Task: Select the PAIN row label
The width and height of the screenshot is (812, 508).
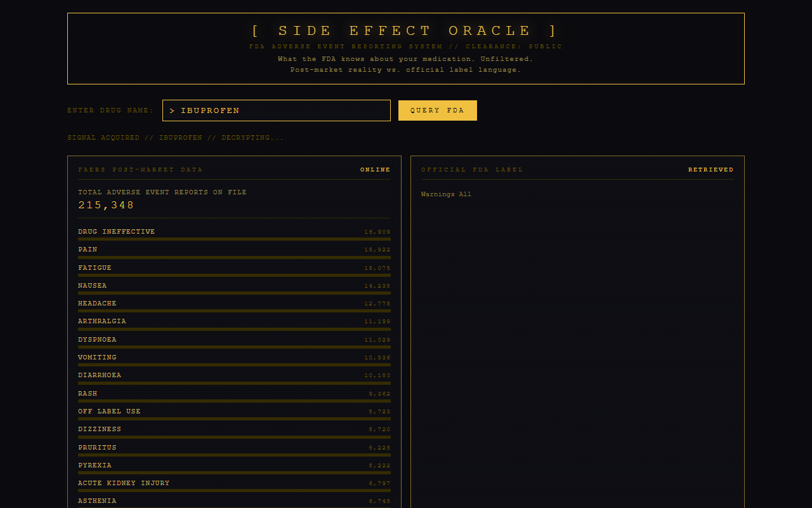Action: (x=88, y=250)
